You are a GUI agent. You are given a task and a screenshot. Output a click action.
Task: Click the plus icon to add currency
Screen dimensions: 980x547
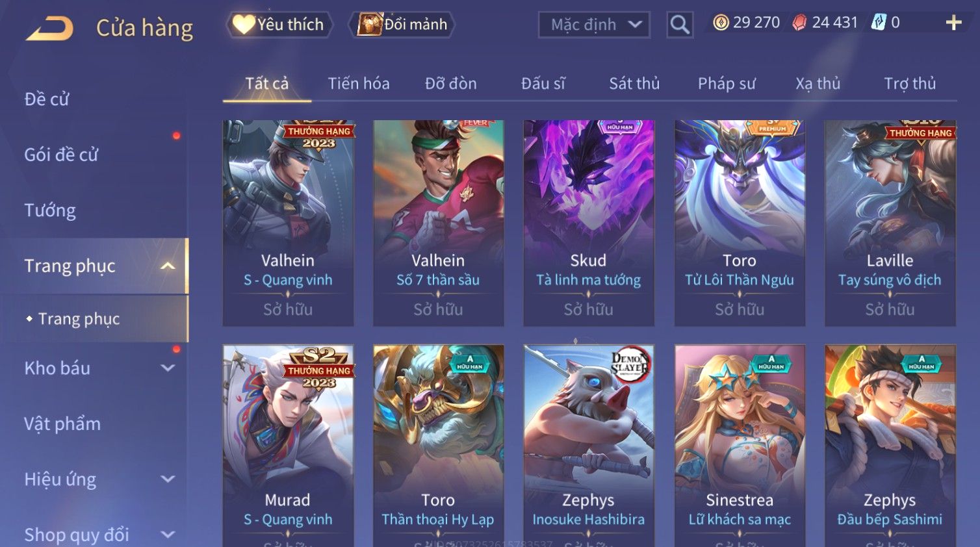tap(953, 23)
